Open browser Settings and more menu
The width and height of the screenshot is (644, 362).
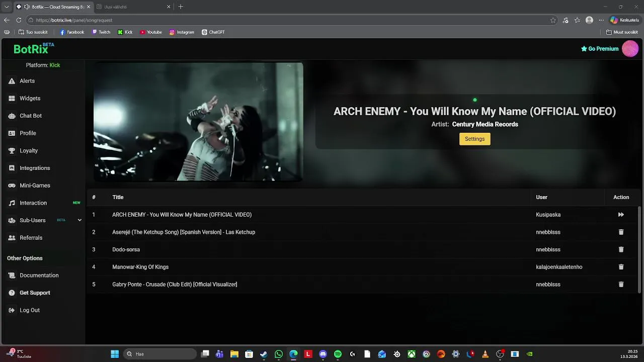tap(601, 20)
